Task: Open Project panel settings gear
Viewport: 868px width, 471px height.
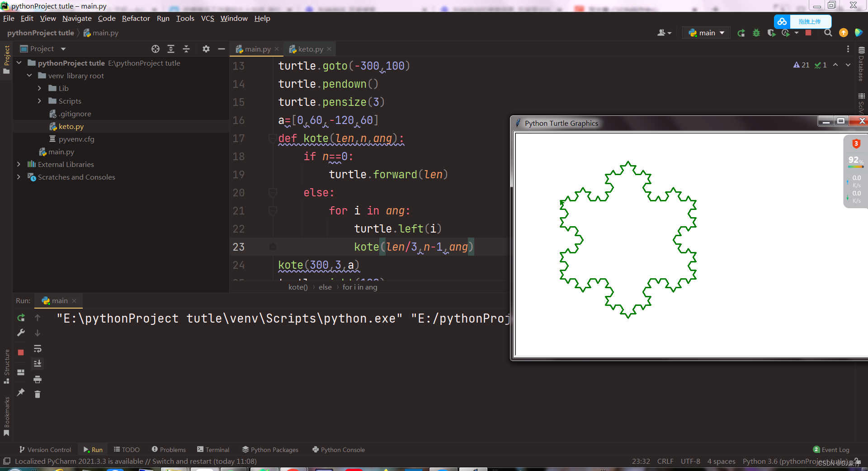Action: (x=206, y=48)
